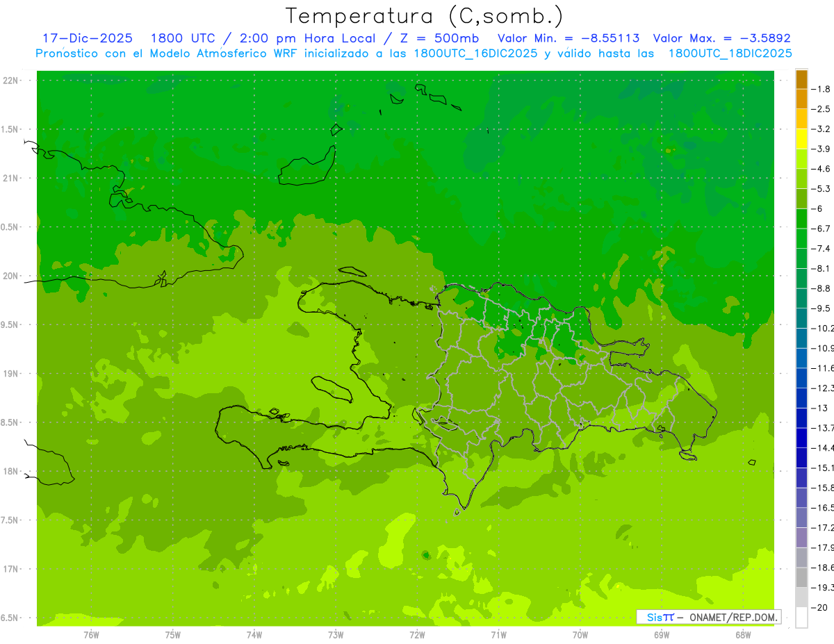Click the swatch between -5.3 and -6

click(x=801, y=199)
